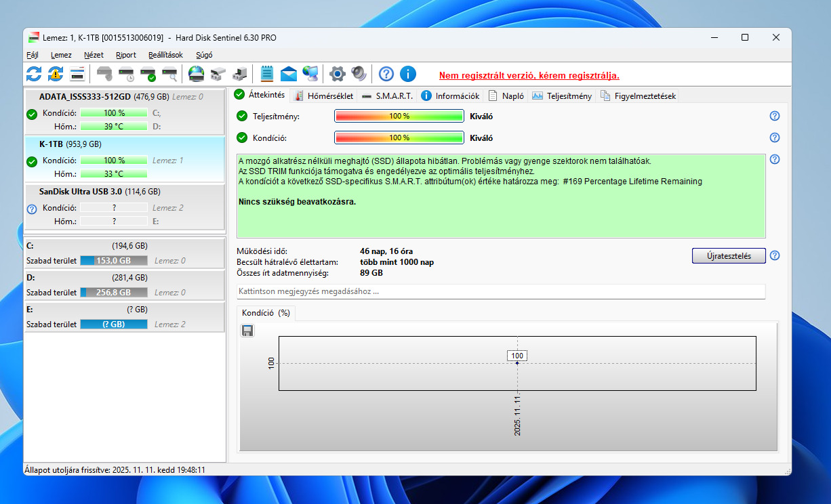This screenshot has height=504, width=831.
Task: Switch to the Figyelmeztetések tab
Action: [x=638, y=96]
